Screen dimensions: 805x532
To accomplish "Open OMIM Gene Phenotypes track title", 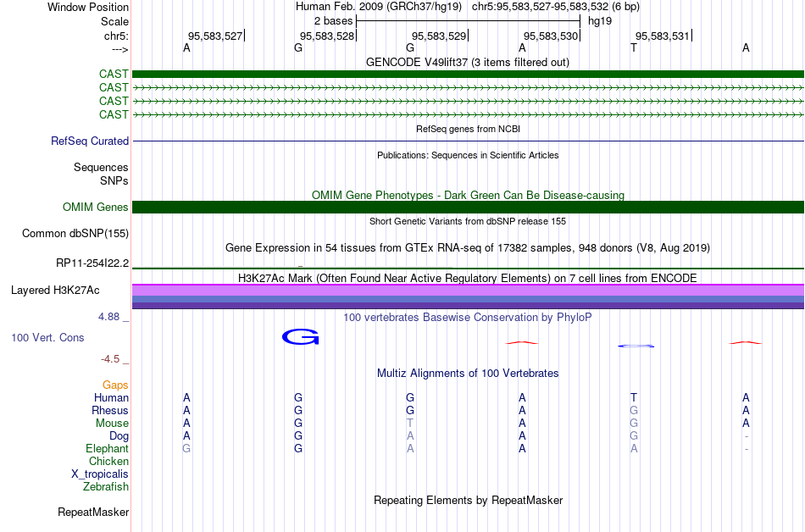I will point(469,195).
